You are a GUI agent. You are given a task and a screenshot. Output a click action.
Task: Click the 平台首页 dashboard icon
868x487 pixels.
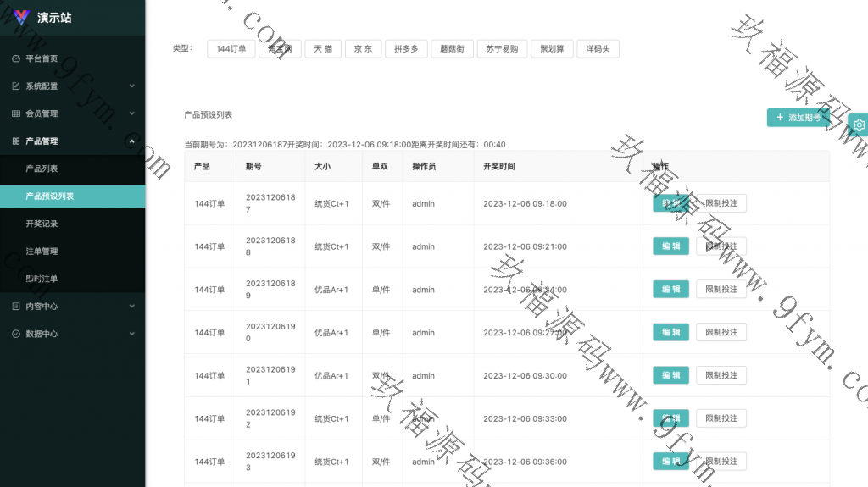click(x=16, y=59)
